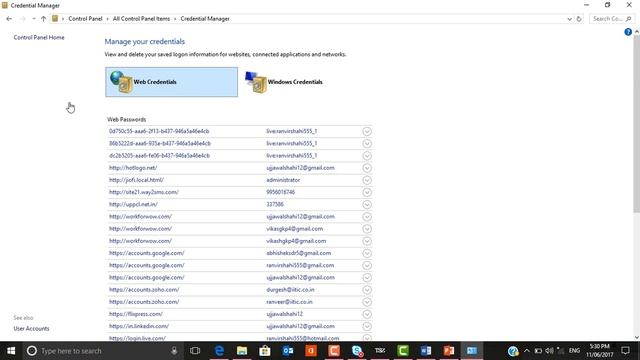Click the https://in.linkedin.com/ address text
The height and width of the screenshot is (360, 640).
tap(139, 327)
